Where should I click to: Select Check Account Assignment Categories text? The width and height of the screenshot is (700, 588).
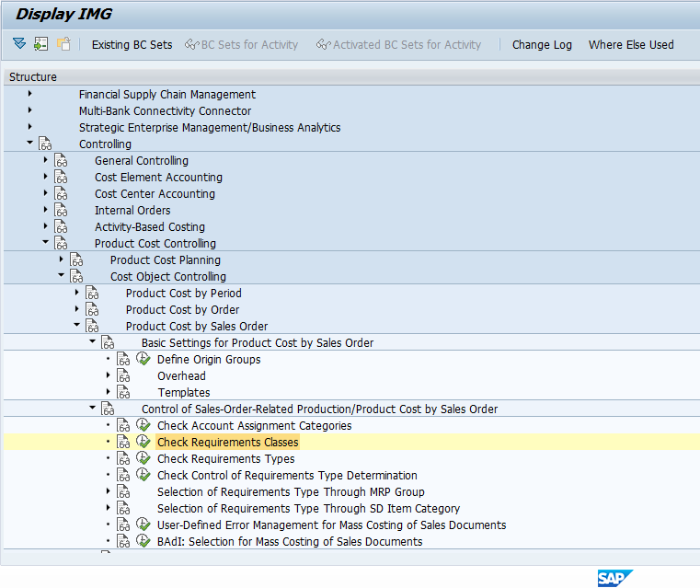tap(255, 425)
